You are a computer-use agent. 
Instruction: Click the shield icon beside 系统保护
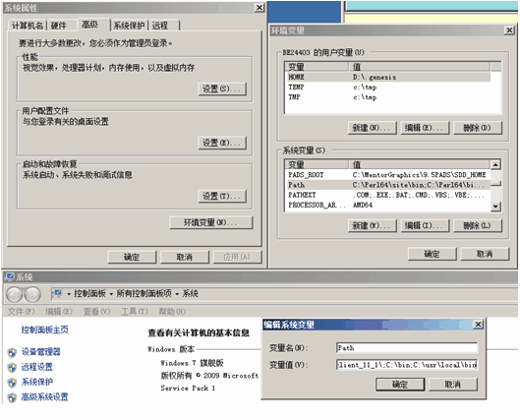click(12, 383)
